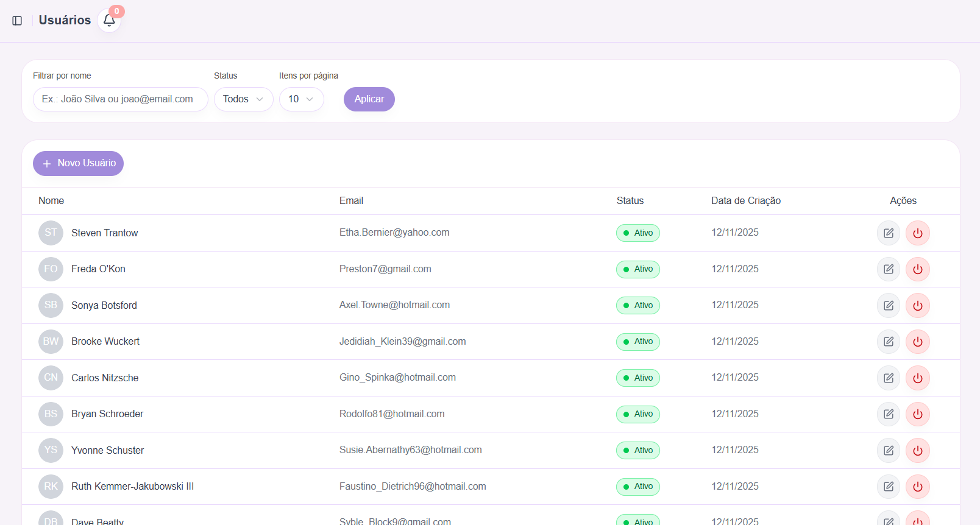The height and width of the screenshot is (525, 980).
Task: Click the Novo Usuário button
Action: (78, 163)
